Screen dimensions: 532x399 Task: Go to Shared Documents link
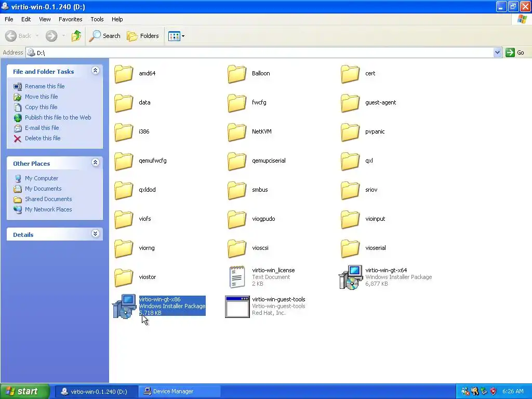pyautogui.click(x=48, y=199)
